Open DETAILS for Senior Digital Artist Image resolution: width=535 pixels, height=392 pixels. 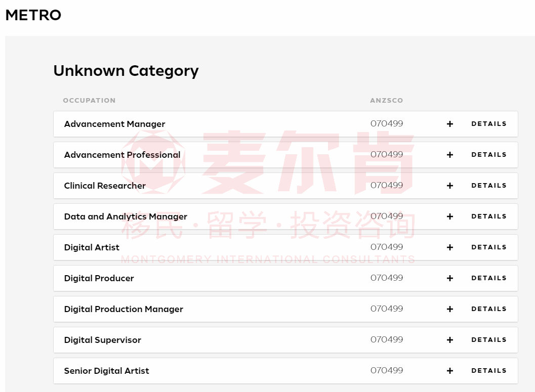(x=488, y=371)
